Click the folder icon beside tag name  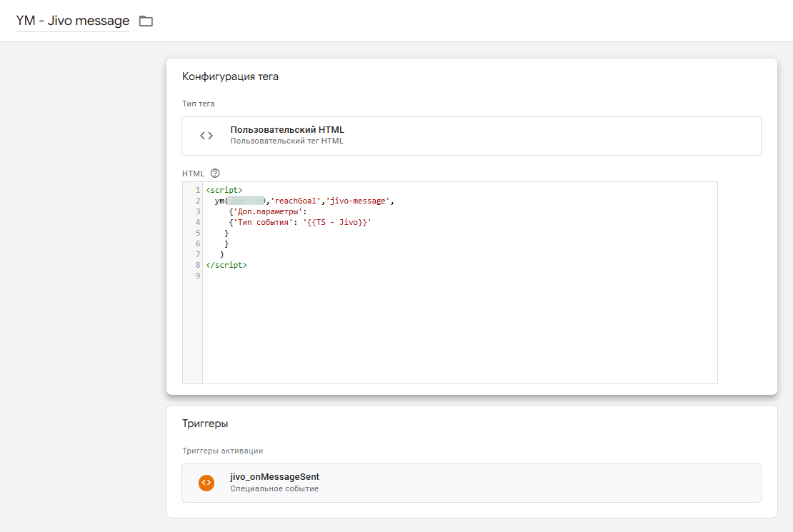pos(146,21)
